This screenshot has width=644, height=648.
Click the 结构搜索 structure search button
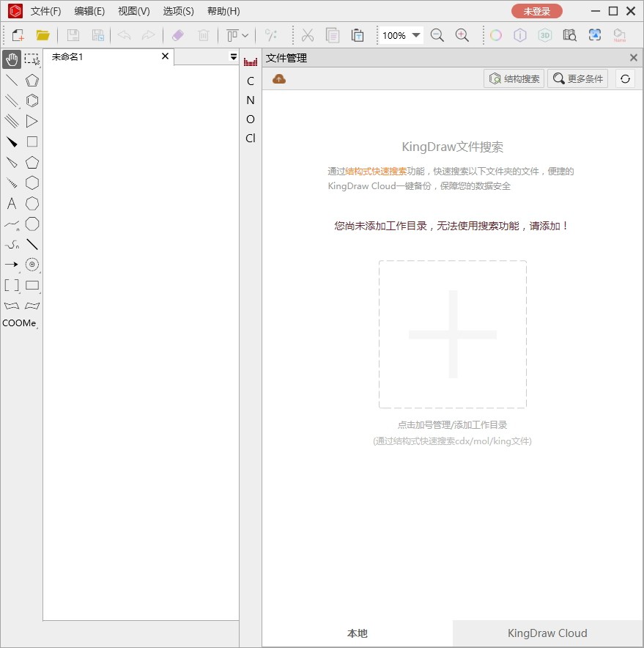pos(514,78)
